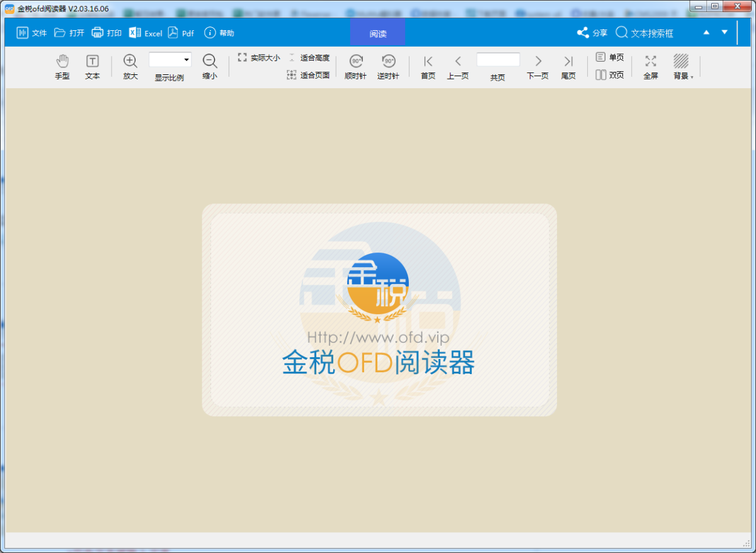This screenshot has width=756, height=553.
Task: Open the document via the 打开 icon
Action: click(x=69, y=32)
